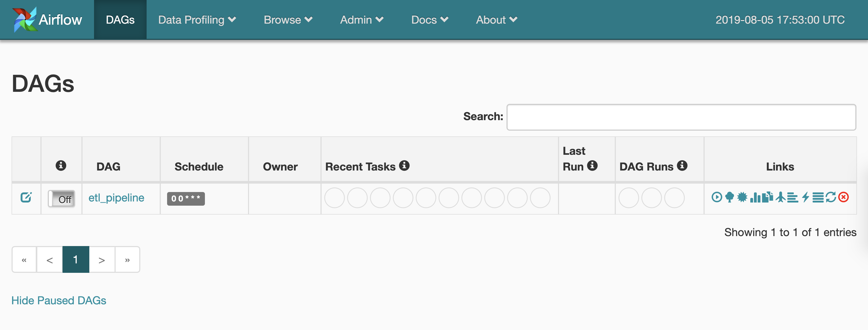868x330 pixels.
Task: Open Tree View icon for etl_pipeline
Action: pyautogui.click(x=730, y=197)
